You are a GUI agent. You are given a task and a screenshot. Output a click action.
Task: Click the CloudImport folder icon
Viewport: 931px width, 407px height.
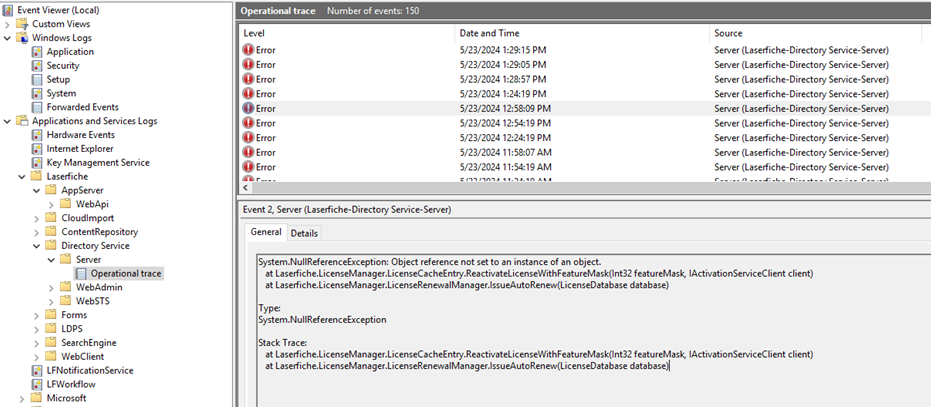click(51, 218)
